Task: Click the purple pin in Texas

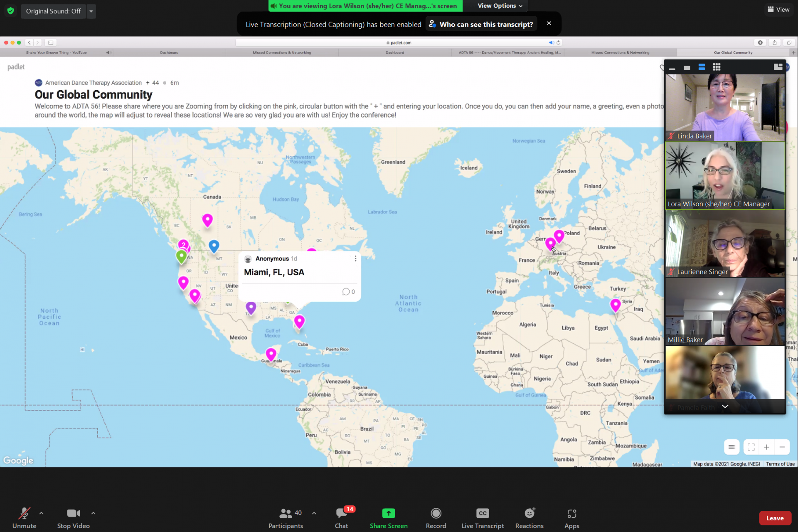Action: click(x=251, y=308)
